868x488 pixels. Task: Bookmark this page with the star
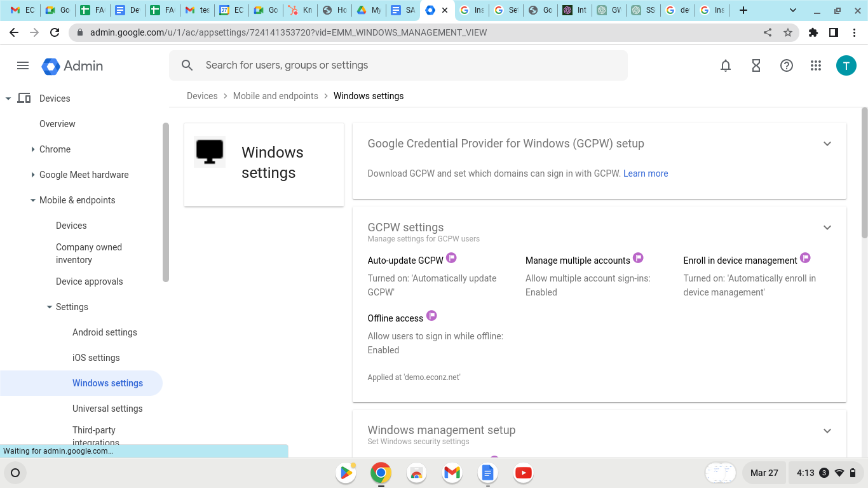788,32
